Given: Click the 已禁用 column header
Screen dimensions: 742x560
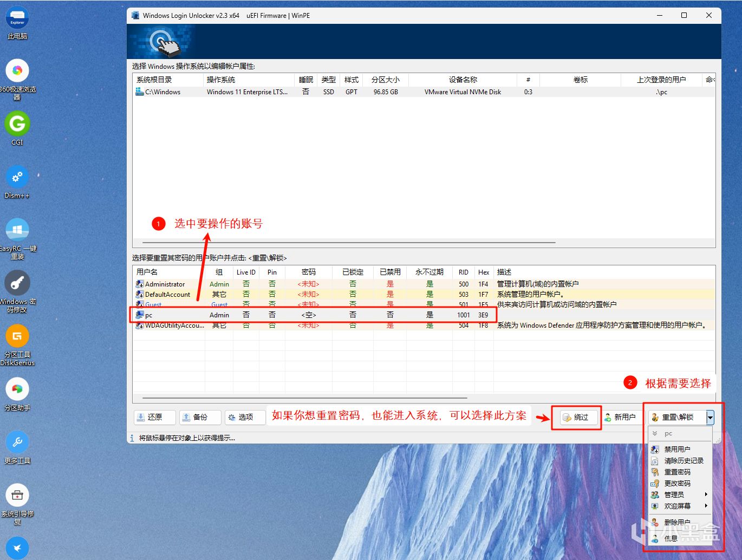Looking at the screenshot, I should (390, 272).
